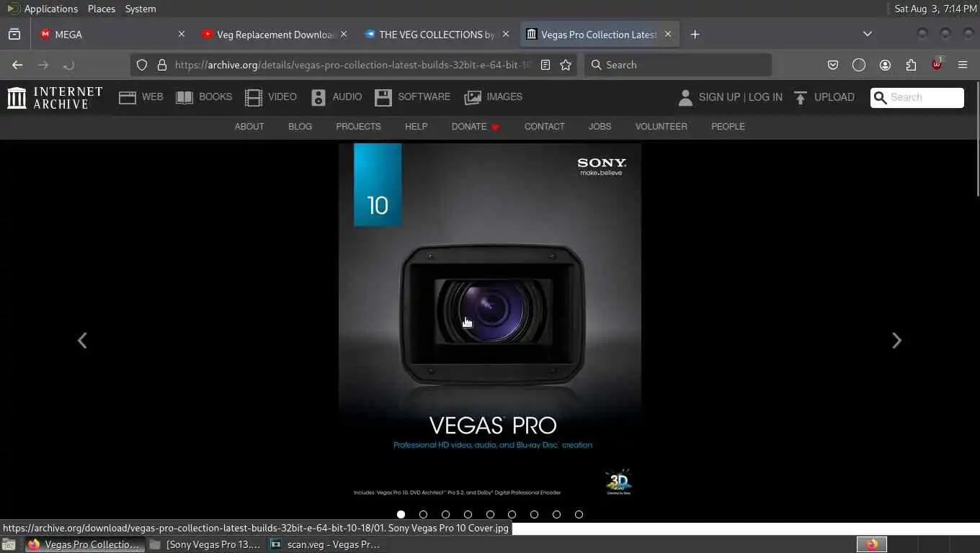980x553 pixels.
Task: Open the AUDIO media section
Action: 337,97
